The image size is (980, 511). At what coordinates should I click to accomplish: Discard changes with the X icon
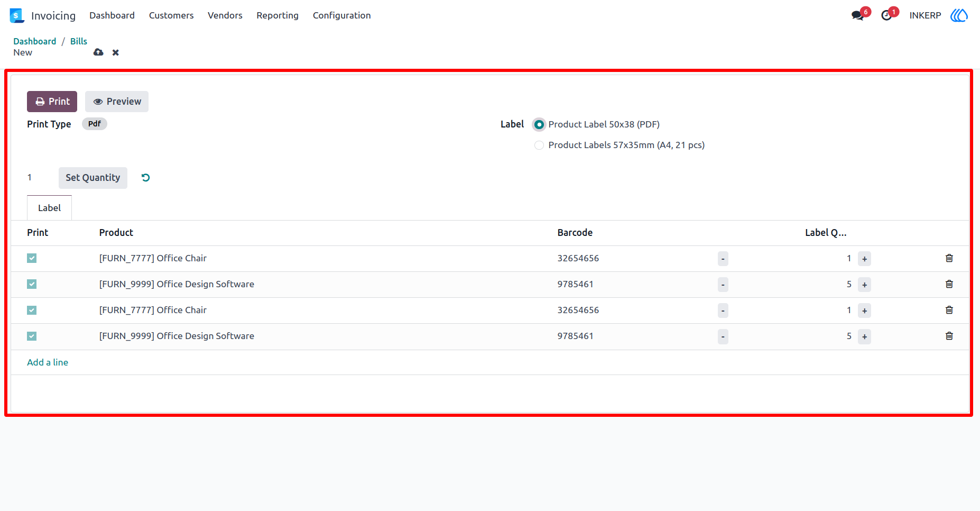[x=116, y=52]
